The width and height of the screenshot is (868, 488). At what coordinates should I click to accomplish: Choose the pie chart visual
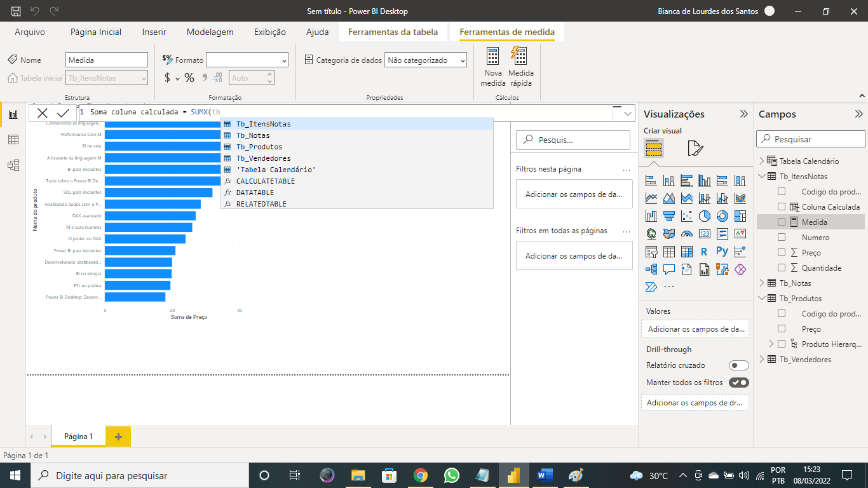pos(705,216)
